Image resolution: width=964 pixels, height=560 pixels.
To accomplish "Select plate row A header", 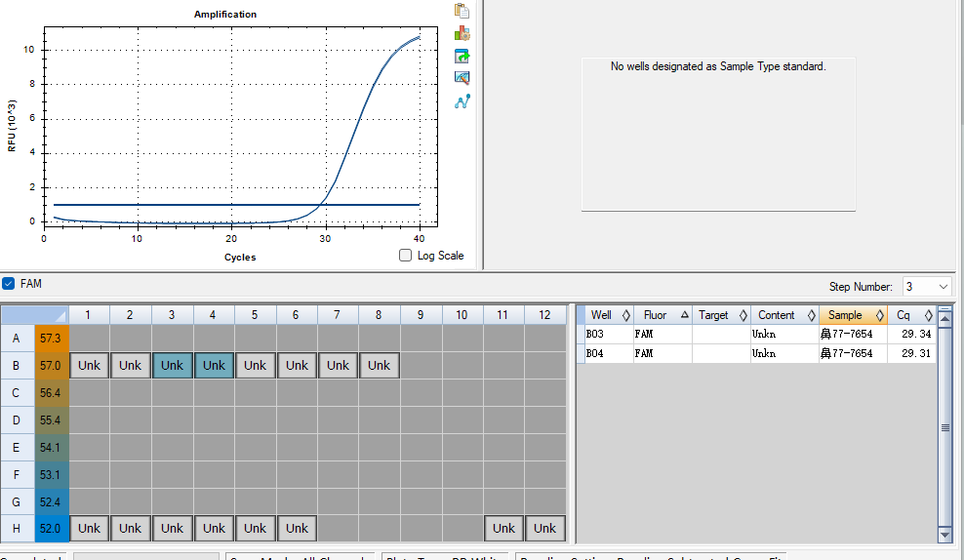I will (x=17, y=339).
